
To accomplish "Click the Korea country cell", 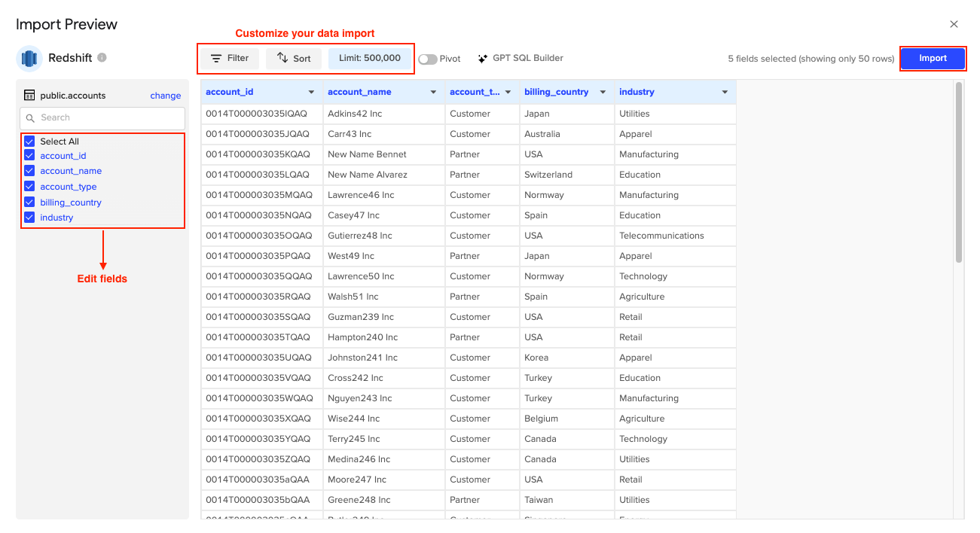I will tap(567, 358).
